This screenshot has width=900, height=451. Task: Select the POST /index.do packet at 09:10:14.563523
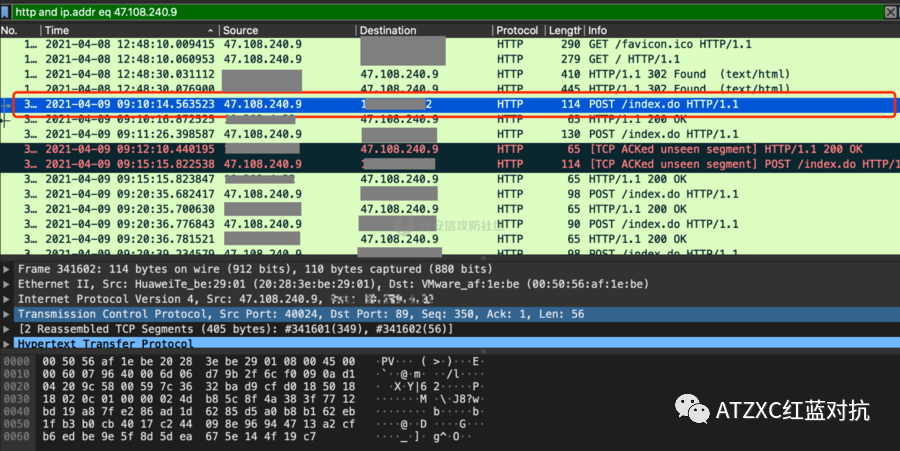tap(450, 104)
